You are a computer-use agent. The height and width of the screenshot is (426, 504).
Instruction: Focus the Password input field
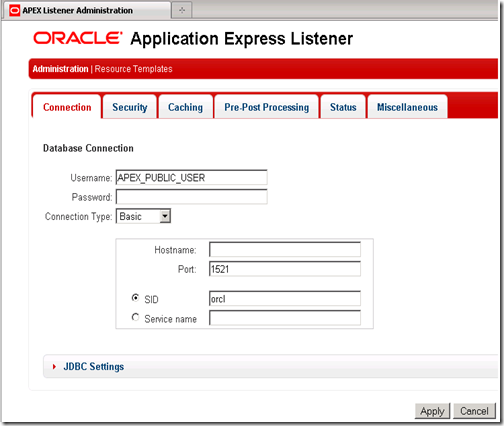[191, 197]
